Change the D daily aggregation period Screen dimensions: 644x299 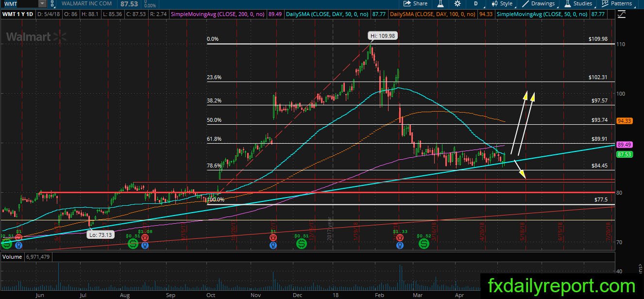pos(476,3)
